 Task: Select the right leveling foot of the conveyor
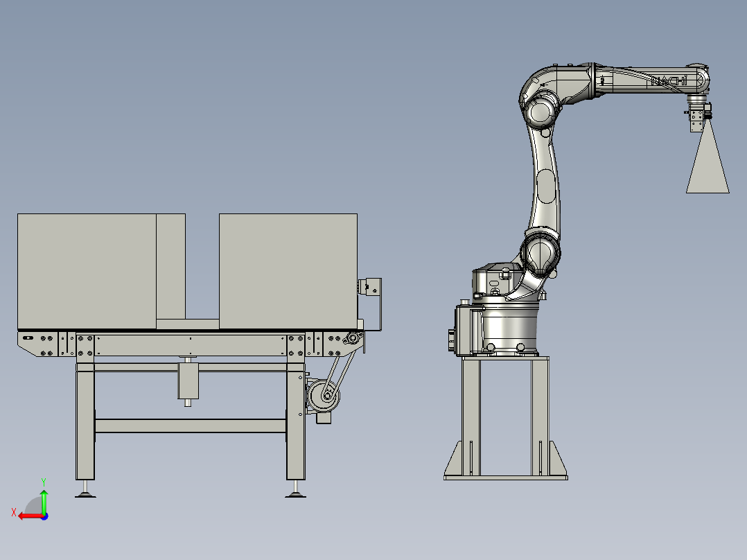point(295,490)
